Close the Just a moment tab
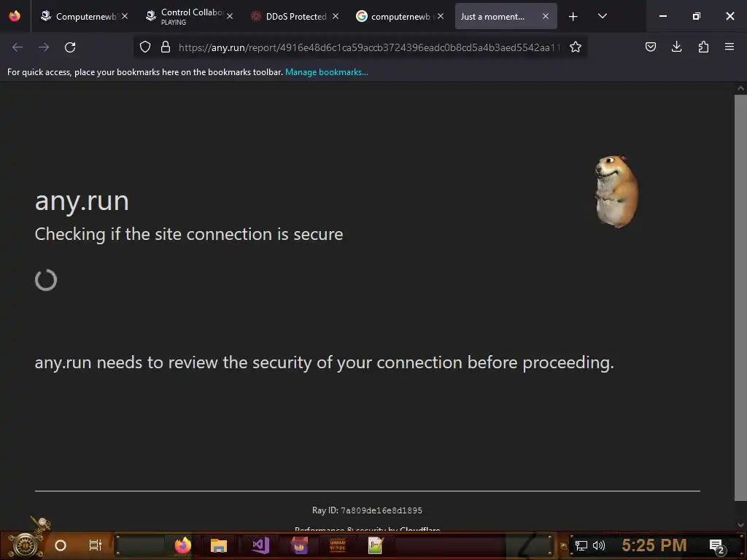 546,17
